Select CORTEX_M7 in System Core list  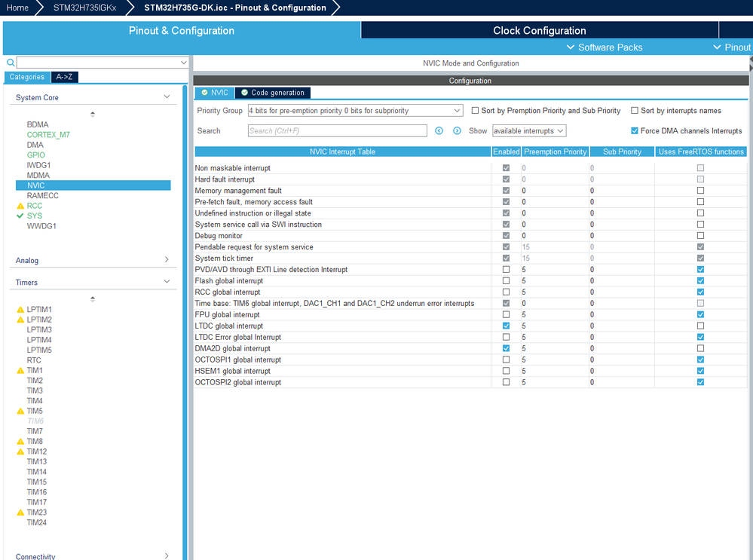pos(48,135)
